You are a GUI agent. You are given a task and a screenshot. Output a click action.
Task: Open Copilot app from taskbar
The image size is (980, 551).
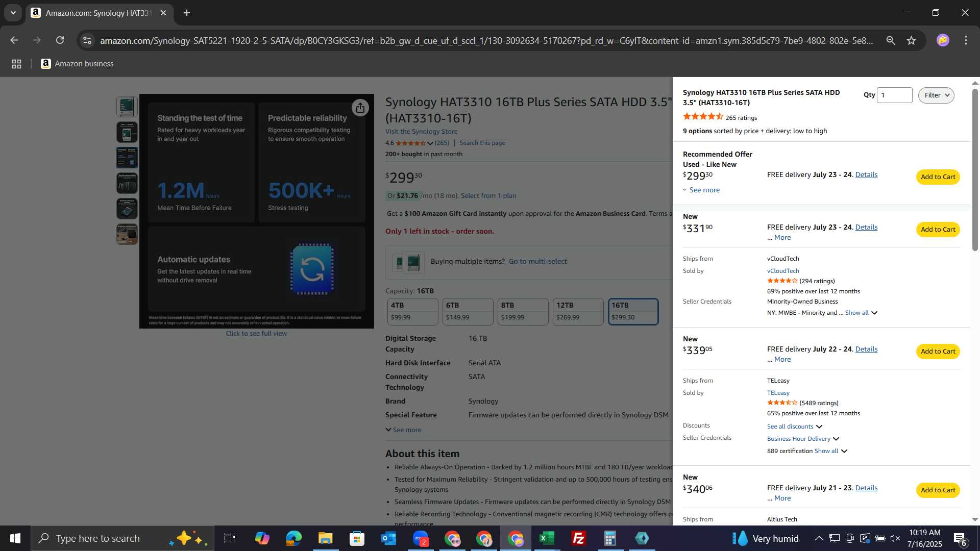click(262, 538)
